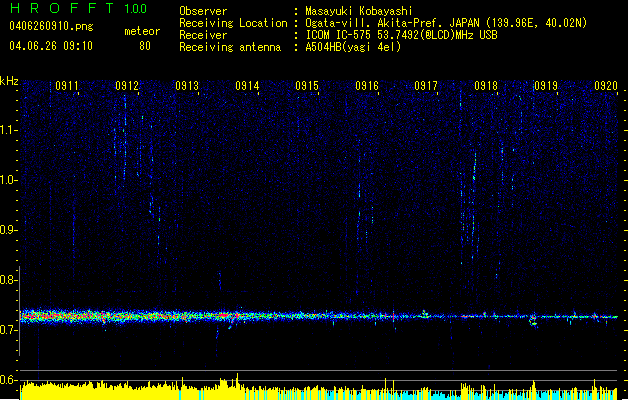The image size is (629, 400).
Task: Click the 1.0 frequency axis label
Action: pos(8,180)
